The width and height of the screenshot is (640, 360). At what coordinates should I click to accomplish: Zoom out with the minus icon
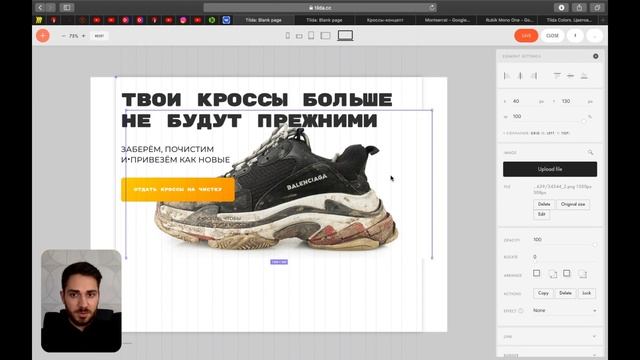coord(63,36)
